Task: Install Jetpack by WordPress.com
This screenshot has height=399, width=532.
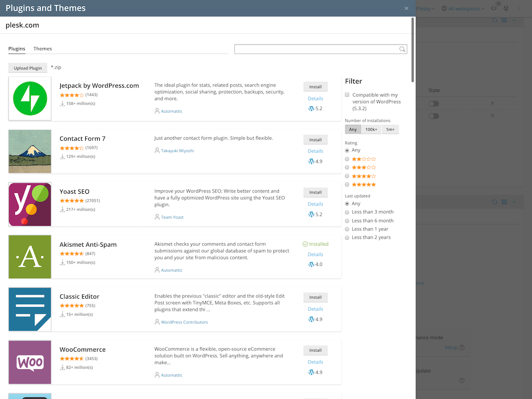Action: 315,87
